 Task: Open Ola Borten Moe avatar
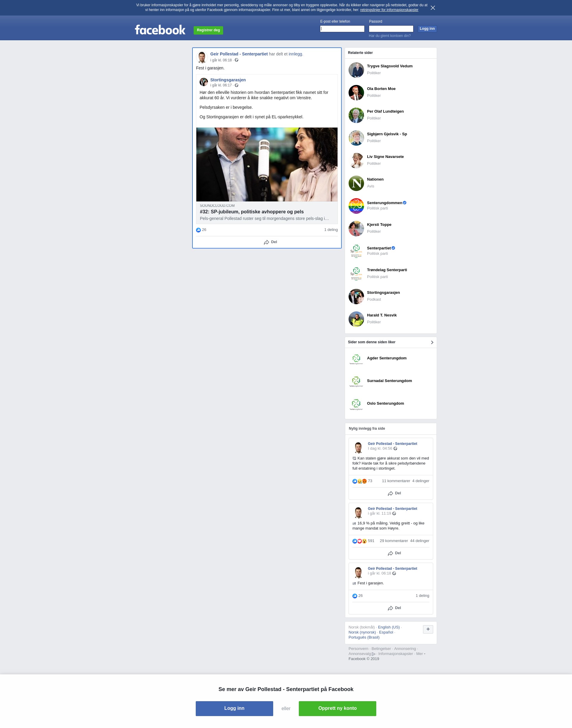click(x=356, y=92)
